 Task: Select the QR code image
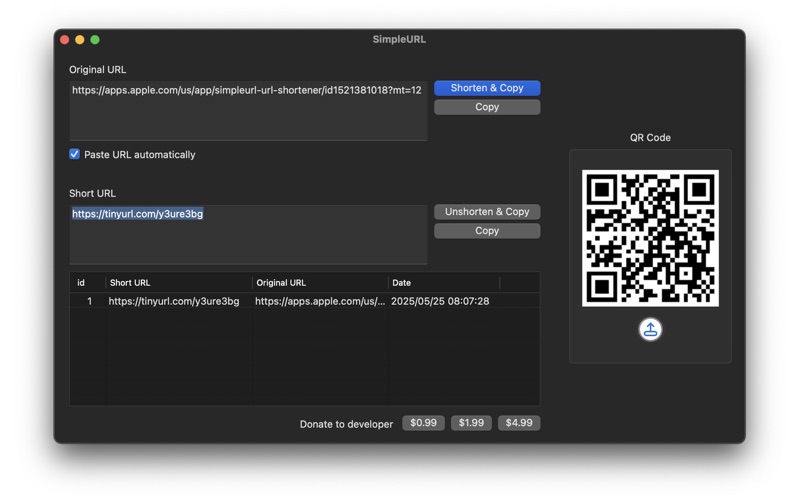pos(650,238)
